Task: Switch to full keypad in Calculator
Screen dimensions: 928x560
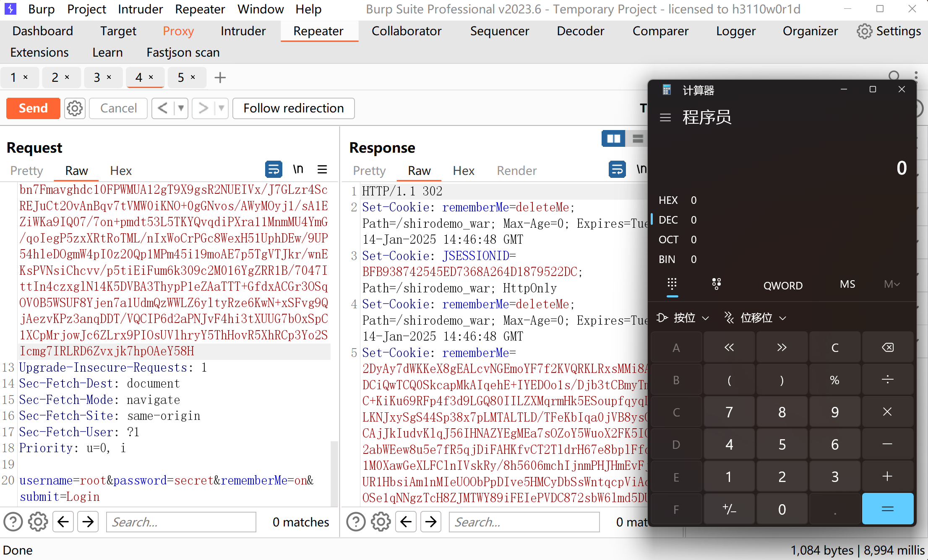Action: (x=672, y=284)
